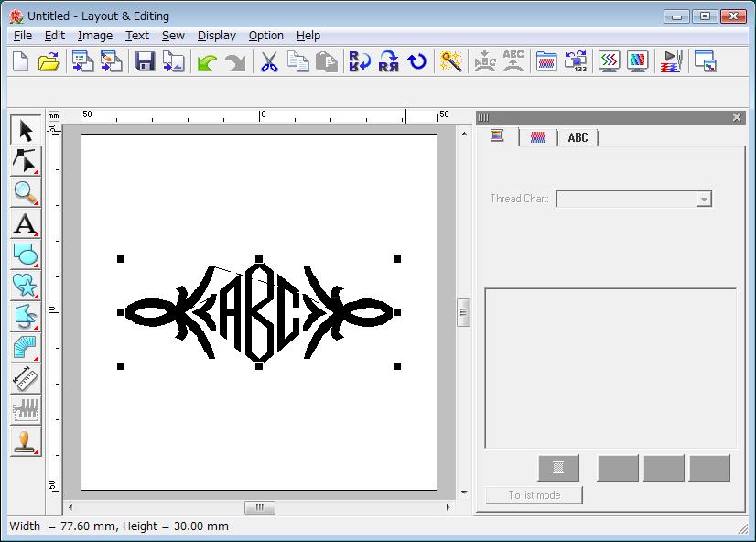Undo the last action with the green arrow
This screenshot has width=756, height=542.
click(x=207, y=62)
